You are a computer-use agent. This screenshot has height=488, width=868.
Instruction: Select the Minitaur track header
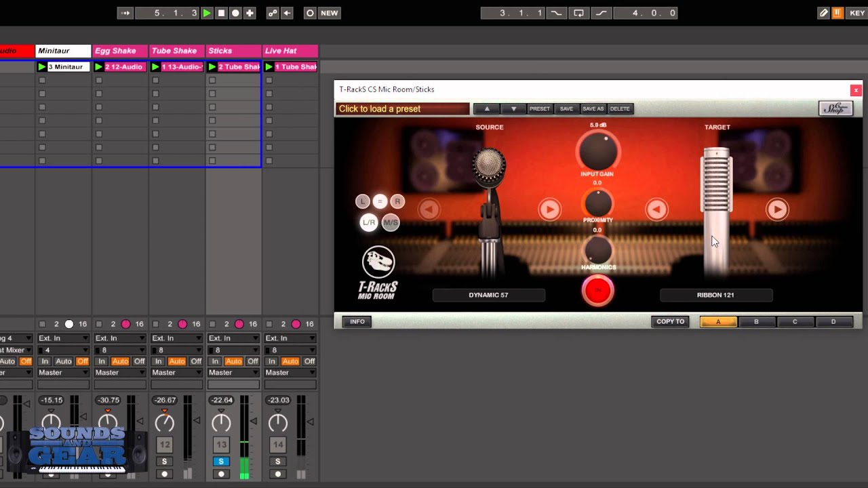63,51
